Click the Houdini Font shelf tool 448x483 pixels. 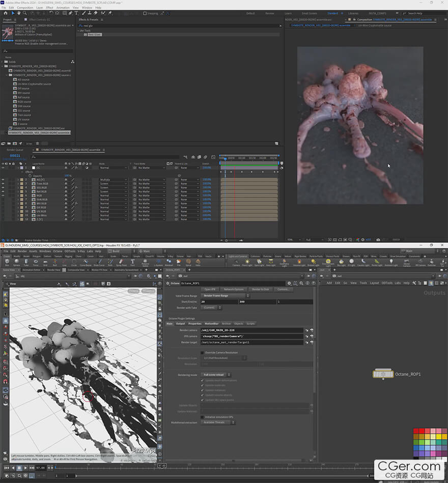pos(132,263)
